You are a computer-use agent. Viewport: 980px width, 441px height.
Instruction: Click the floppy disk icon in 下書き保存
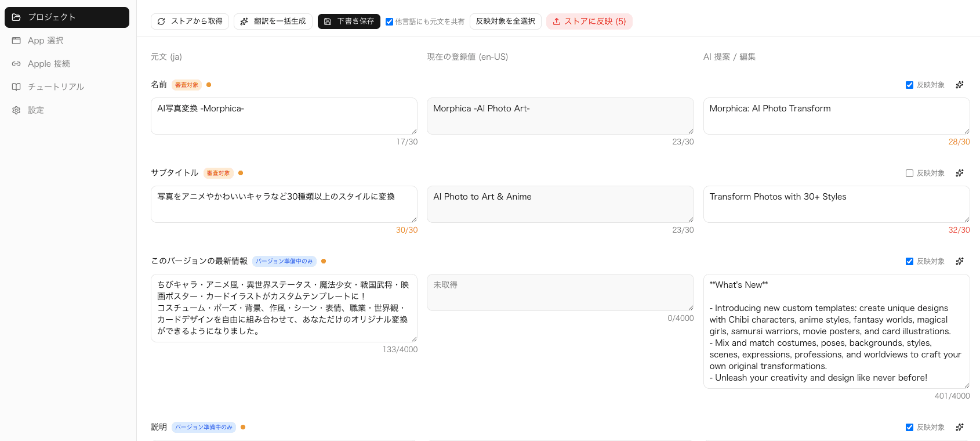pos(328,21)
